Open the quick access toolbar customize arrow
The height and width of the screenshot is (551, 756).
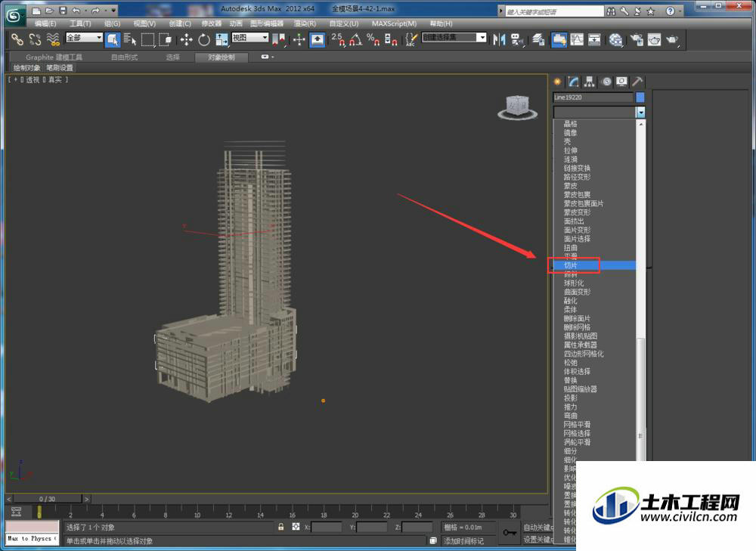114,10
